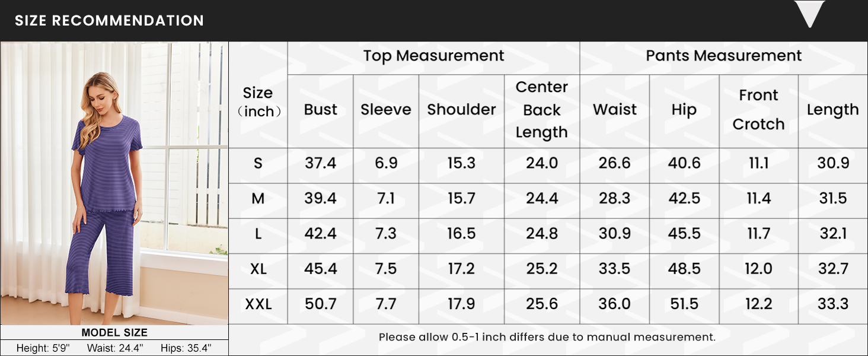The image size is (868, 356).
Task: Click the S shoulder value 15.3
Action: (x=461, y=163)
